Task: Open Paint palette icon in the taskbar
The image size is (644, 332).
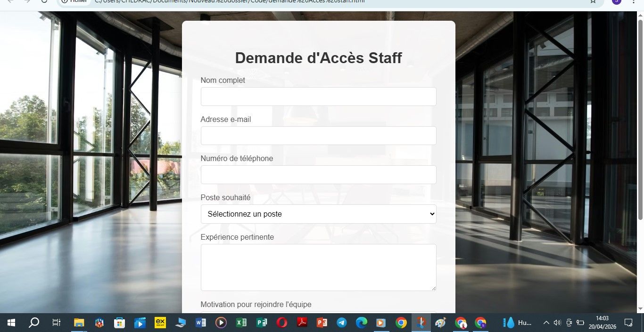Action: pos(440,323)
